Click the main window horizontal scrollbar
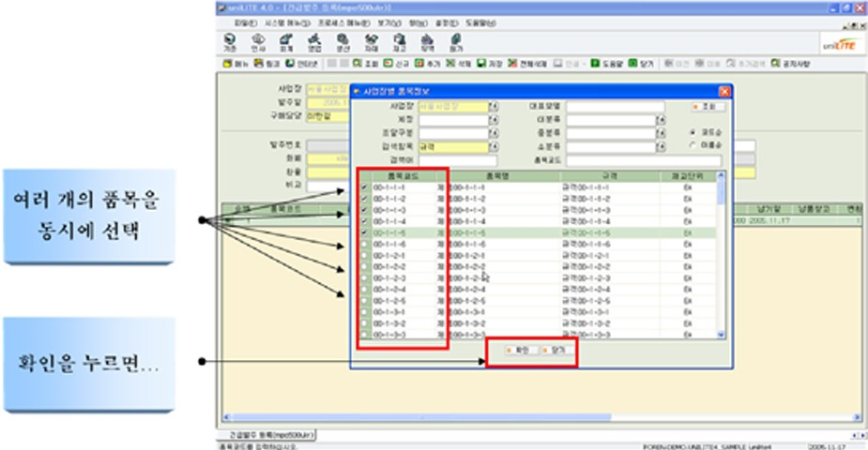Screen dimensions: 868x450 (420, 417)
